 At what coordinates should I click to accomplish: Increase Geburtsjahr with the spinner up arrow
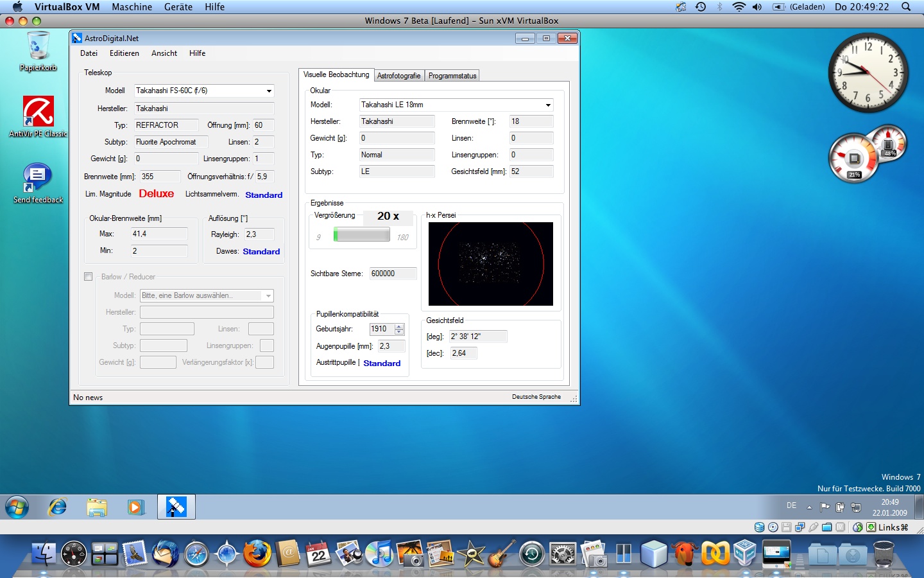pos(399,326)
